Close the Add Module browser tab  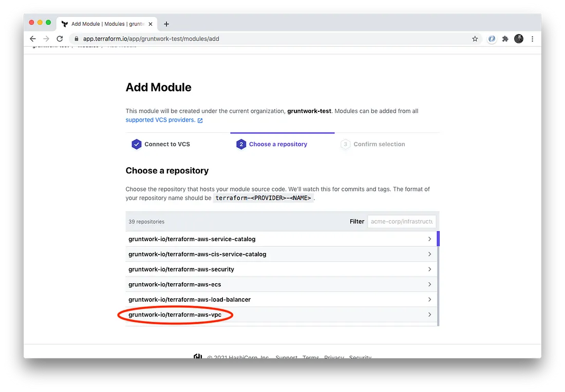pyautogui.click(x=150, y=24)
